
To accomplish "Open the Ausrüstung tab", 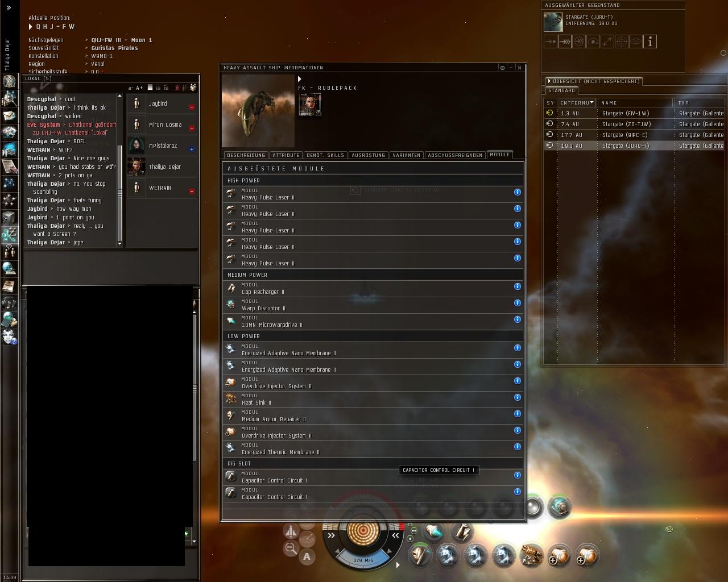I will [369, 155].
